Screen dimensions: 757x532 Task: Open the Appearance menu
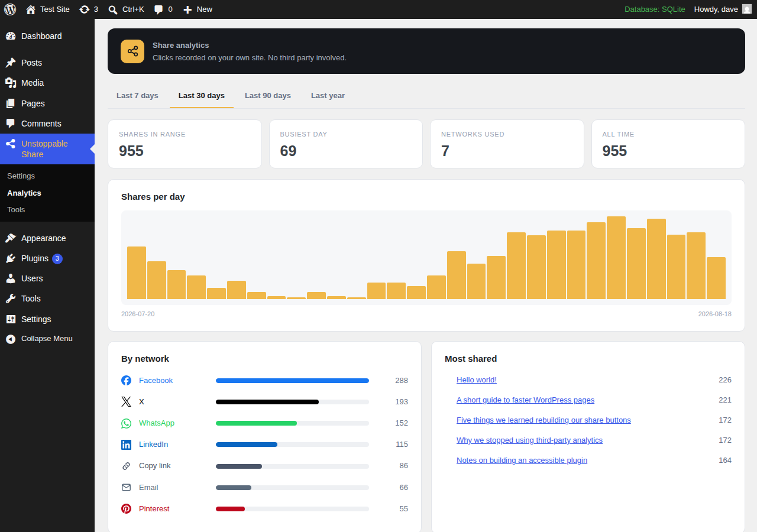click(47, 238)
